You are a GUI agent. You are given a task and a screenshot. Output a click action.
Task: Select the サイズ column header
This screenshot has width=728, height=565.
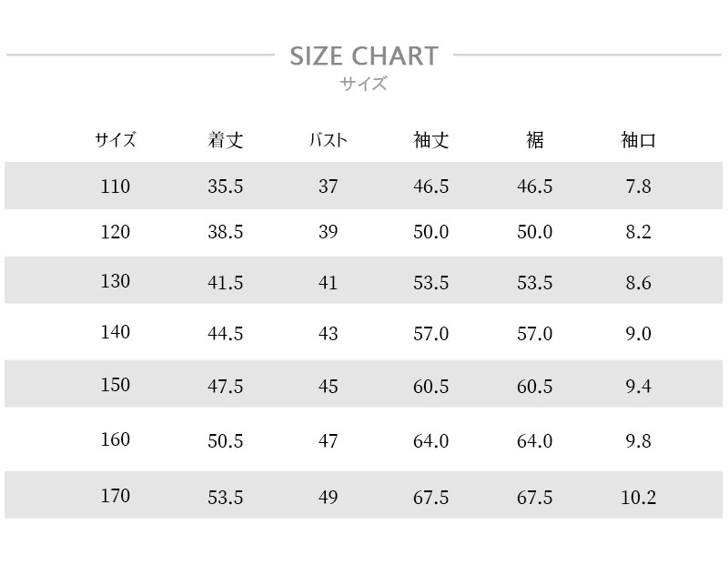pyautogui.click(x=116, y=140)
